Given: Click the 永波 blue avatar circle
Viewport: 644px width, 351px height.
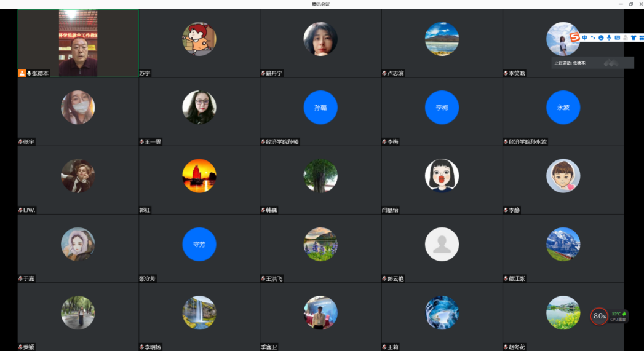Looking at the screenshot, I should coord(563,108).
